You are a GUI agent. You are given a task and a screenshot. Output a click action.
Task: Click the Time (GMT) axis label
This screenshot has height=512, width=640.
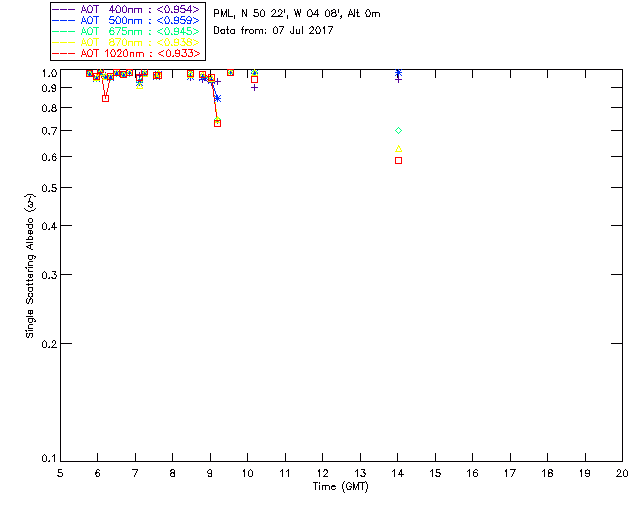tap(340, 487)
